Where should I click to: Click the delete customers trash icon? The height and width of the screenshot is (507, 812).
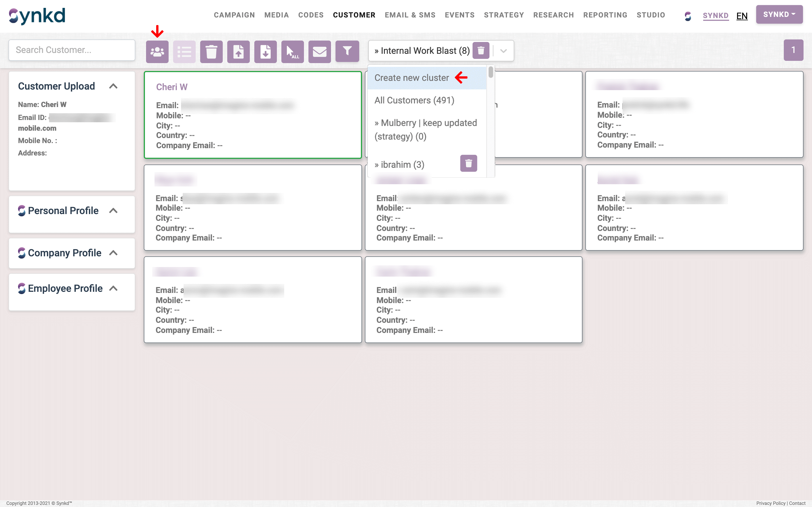211,51
